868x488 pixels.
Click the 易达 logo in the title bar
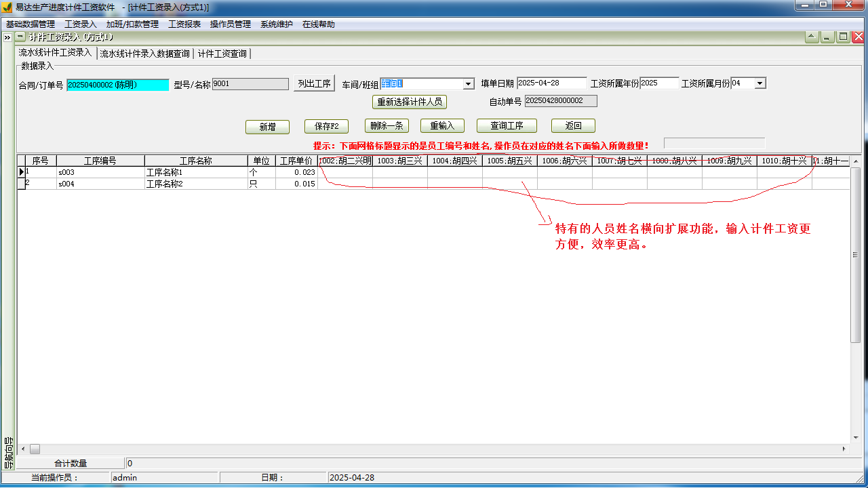[x=7, y=7]
